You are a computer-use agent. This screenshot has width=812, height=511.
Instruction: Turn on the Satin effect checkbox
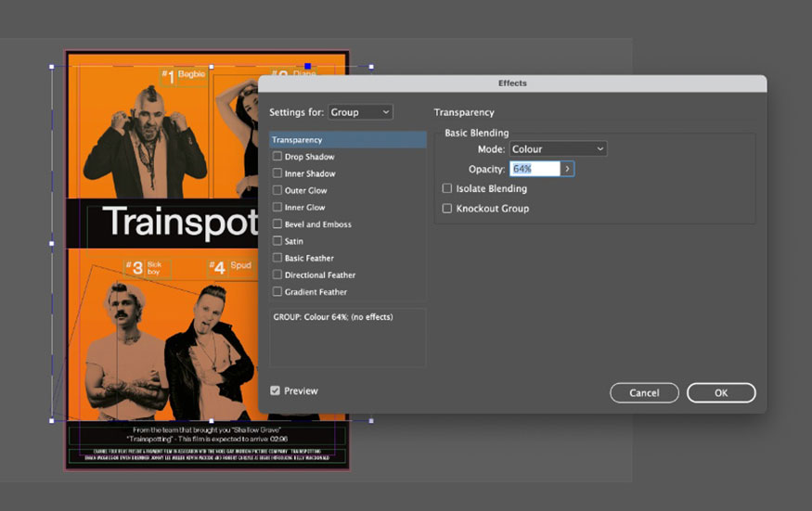[277, 241]
